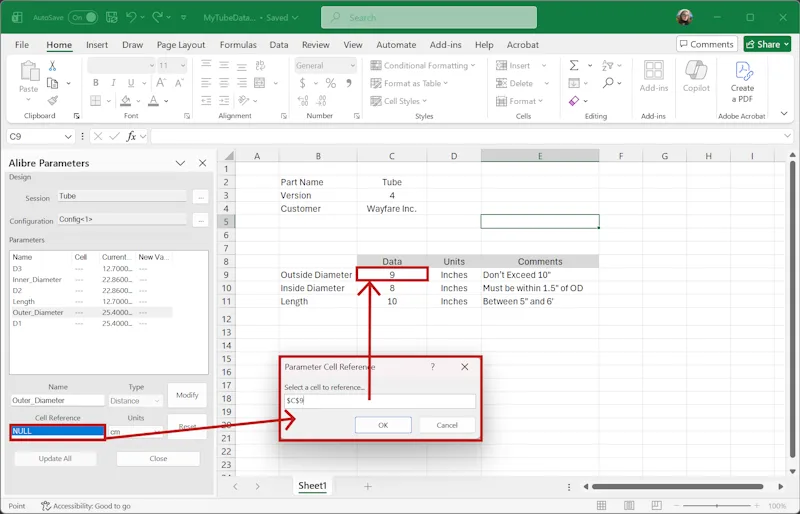Click the Save icon in title bar
Image resolution: width=800 pixels, height=514 pixels.
pyautogui.click(x=112, y=17)
